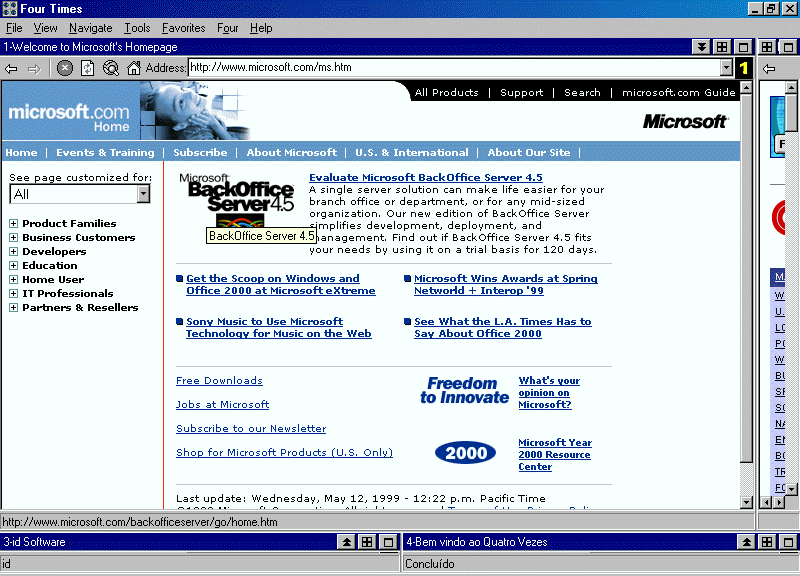This screenshot has width=800, height=576.
Task: Click the Four Times application icon in the title bar
Action: (10, 9)
